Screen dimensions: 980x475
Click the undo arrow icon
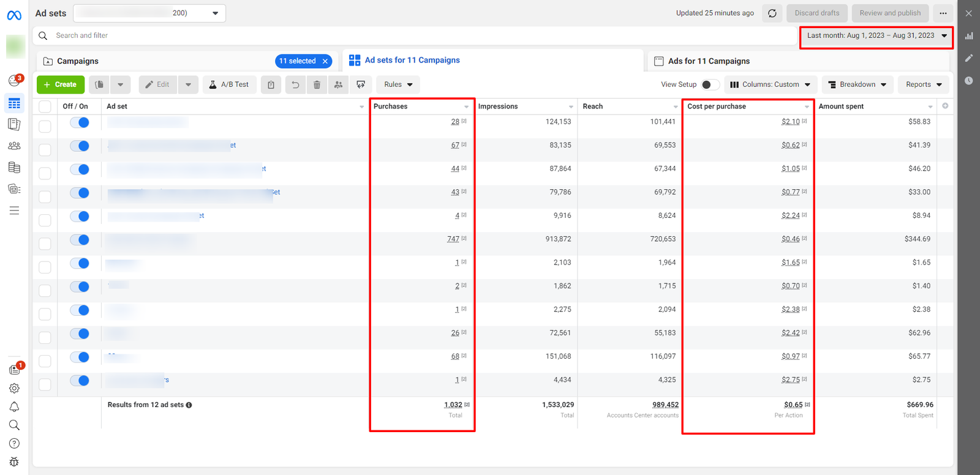coord(295,84)
